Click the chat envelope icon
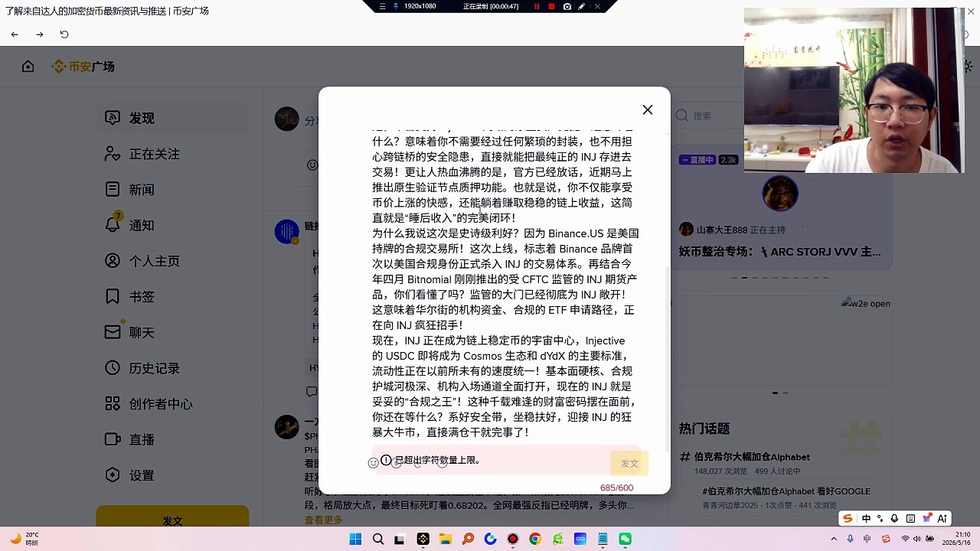This screenshot has width=980, height=551. [113, 332]
